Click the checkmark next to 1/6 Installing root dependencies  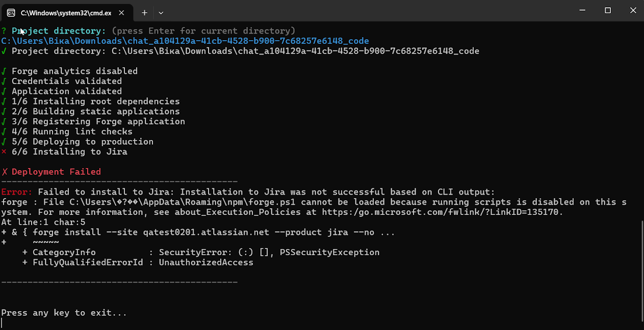(x=4, y=102)
